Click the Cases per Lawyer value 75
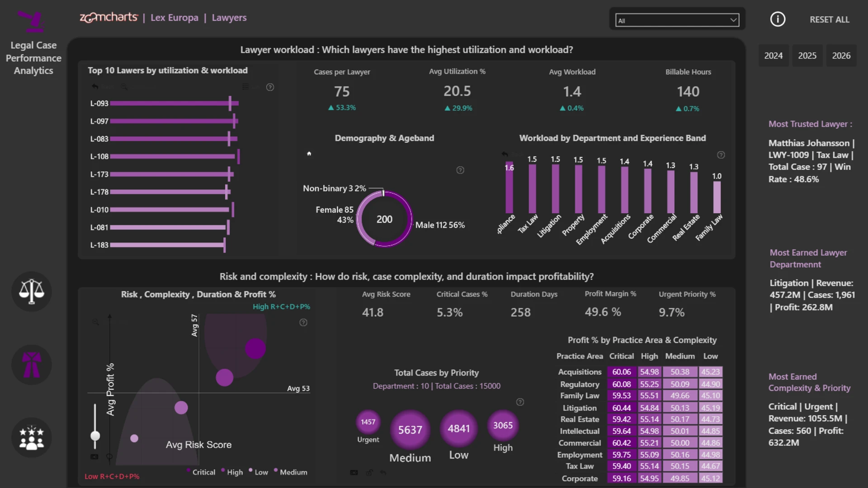This screenshot has height=488, width=868. 342,92
